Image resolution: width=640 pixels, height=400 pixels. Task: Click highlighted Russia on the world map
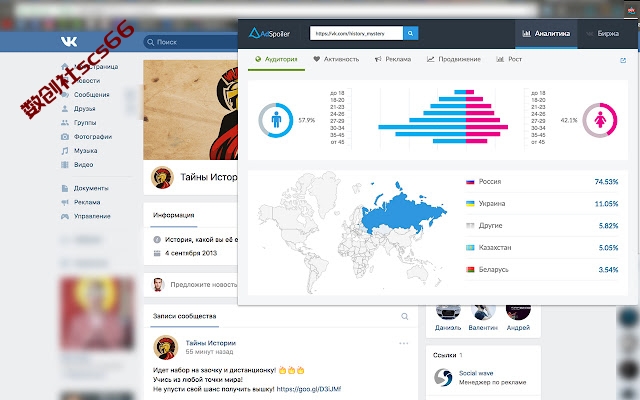[400, 212]
